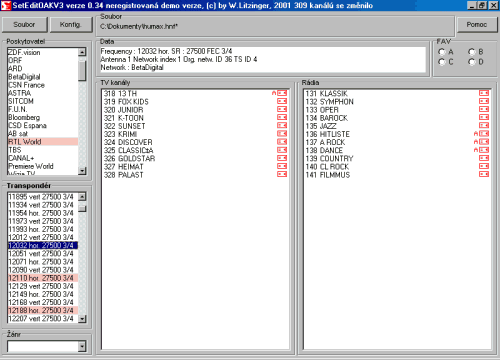This screenshot has width=500, height=360.
Task: Select FAV radio button D
Action: (472, 62)
